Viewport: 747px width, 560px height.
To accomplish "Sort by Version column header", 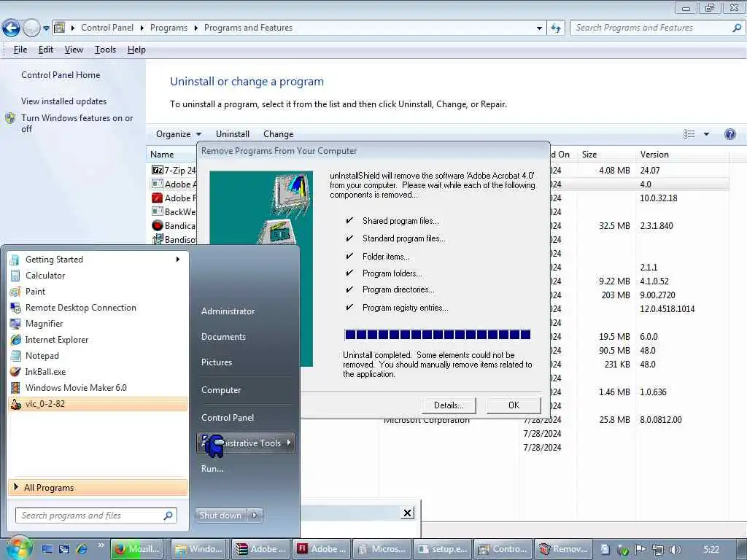I will [654, 155].
